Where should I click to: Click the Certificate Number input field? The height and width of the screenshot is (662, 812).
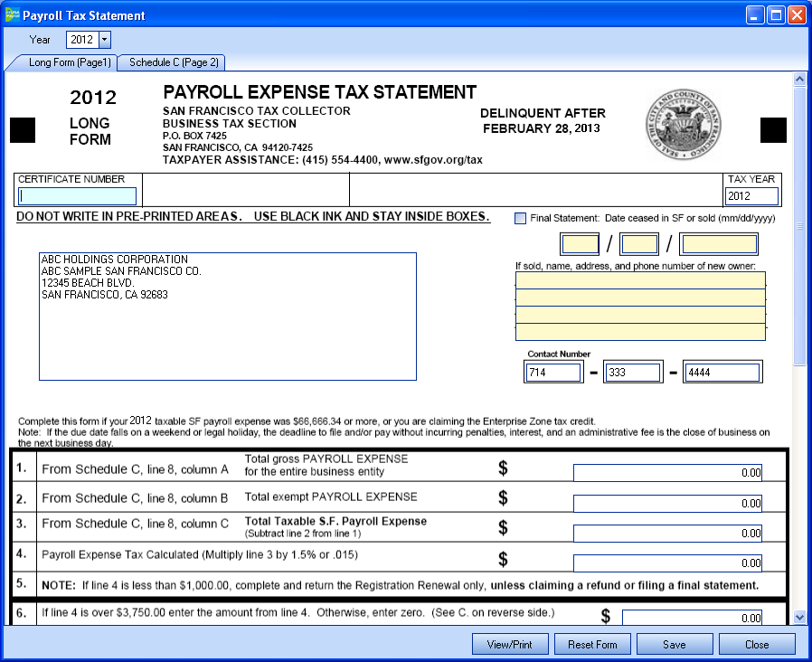tap(78, 196)
